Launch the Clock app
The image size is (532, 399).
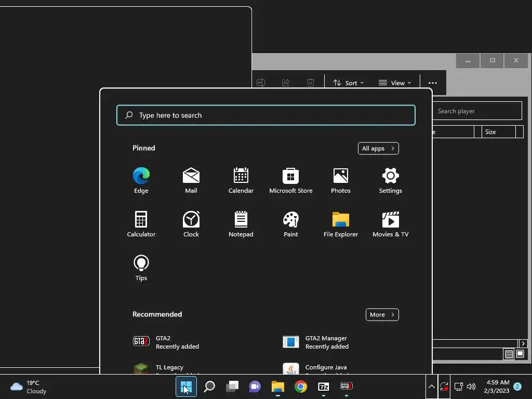[x=191, y=224]
